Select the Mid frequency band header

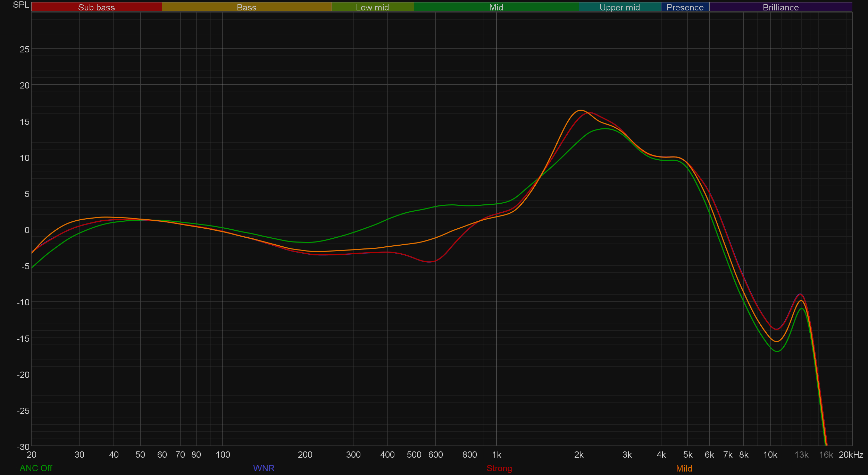496,7
